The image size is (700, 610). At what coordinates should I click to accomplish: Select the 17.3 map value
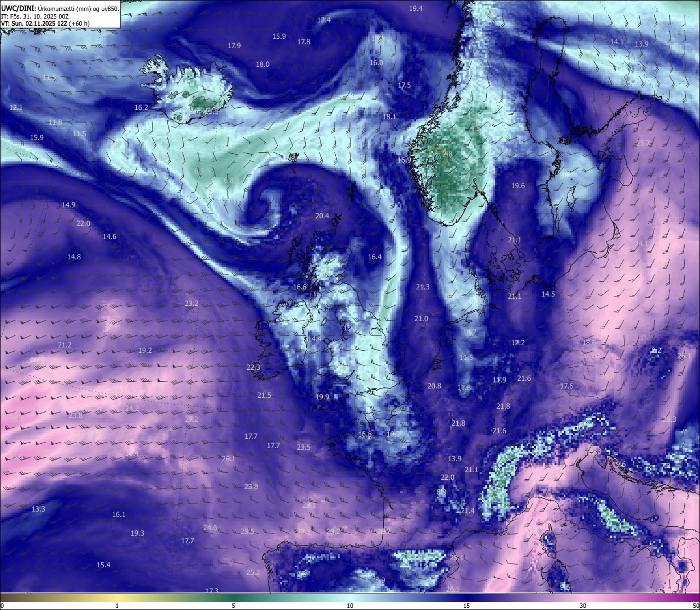coord(212,591)
